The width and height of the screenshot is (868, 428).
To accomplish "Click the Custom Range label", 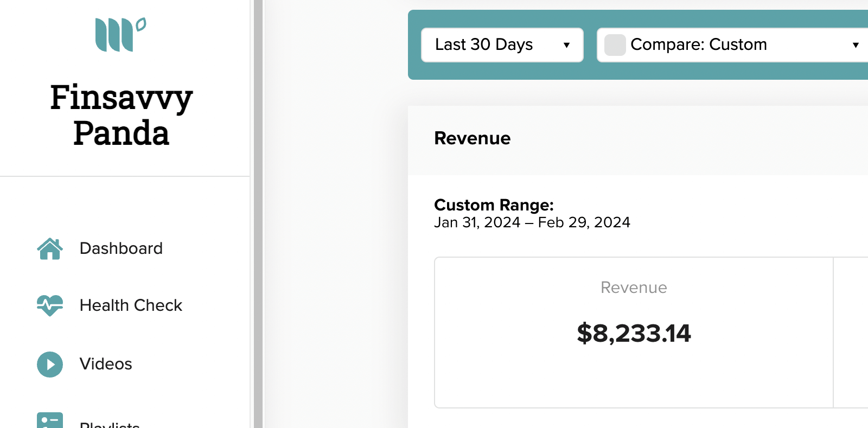I will (494, 205).
